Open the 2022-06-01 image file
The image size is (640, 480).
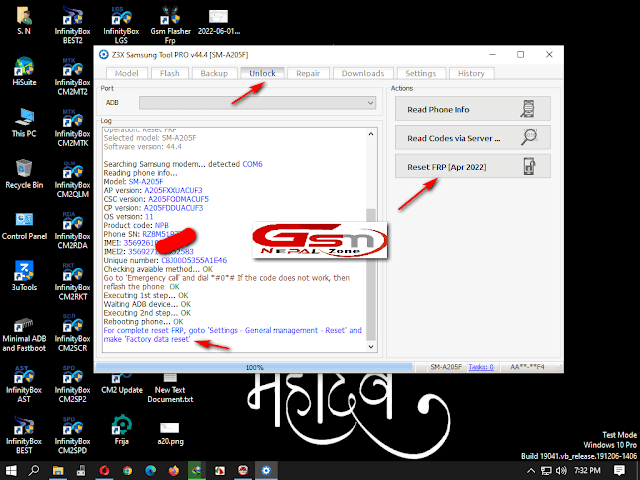coord(219,20)
